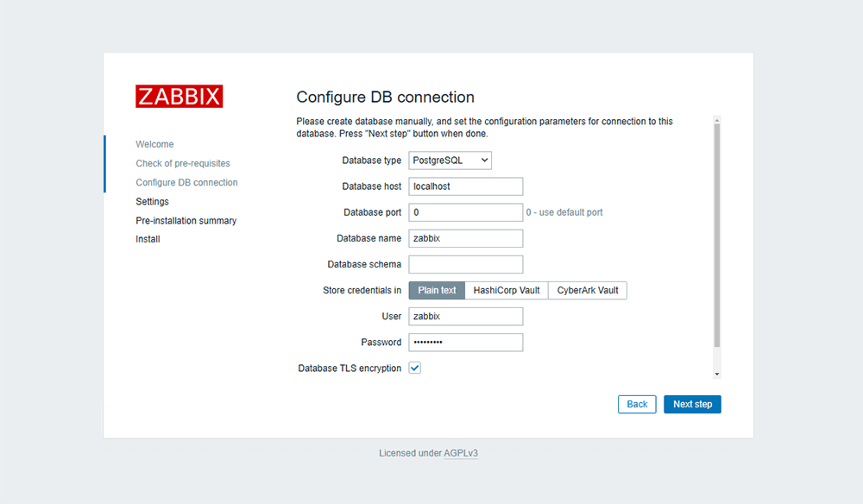The width and height of the screenshot is (863, 504).
Task: Click the Database schema field
Action: pyautogui.click(x=466, y=264)
